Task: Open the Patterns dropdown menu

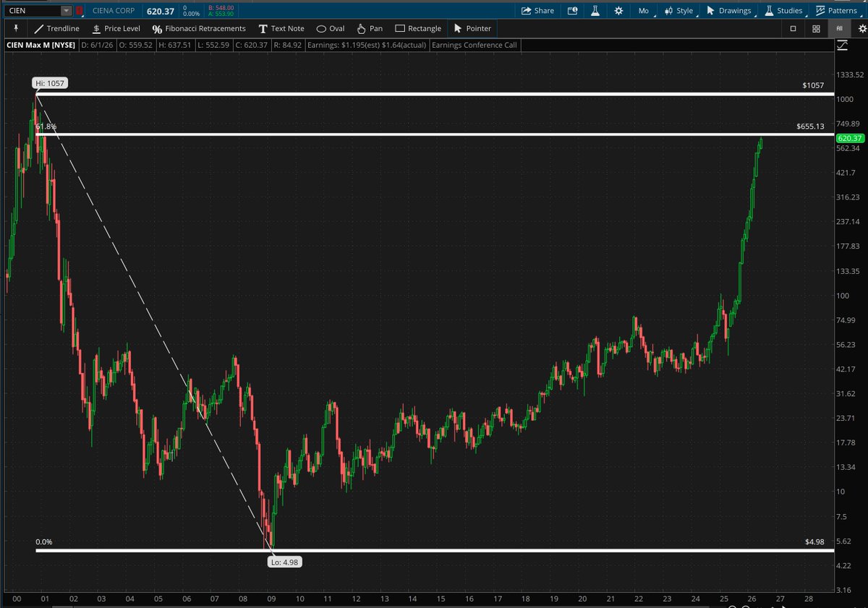Action: pos(836,11)
